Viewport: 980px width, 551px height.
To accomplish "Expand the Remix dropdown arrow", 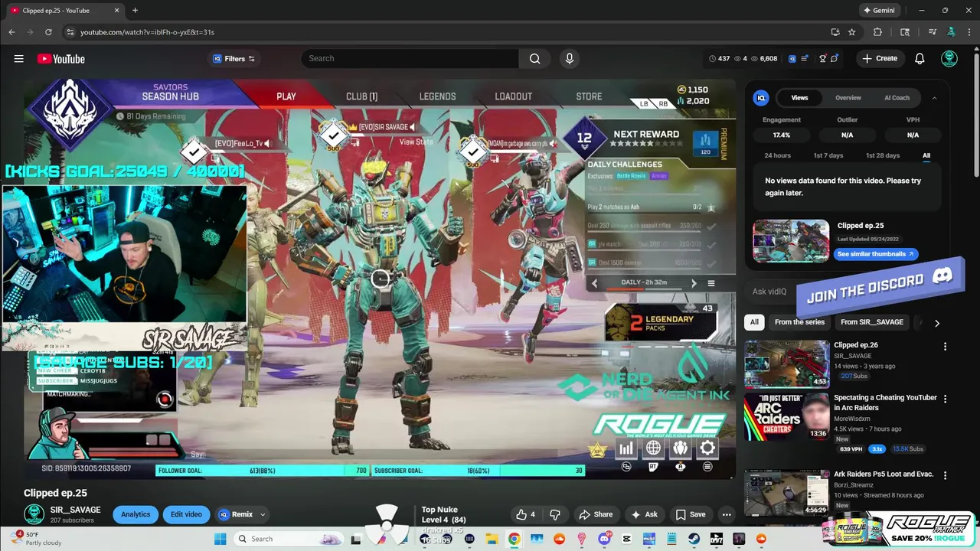I will coord(263,514).
